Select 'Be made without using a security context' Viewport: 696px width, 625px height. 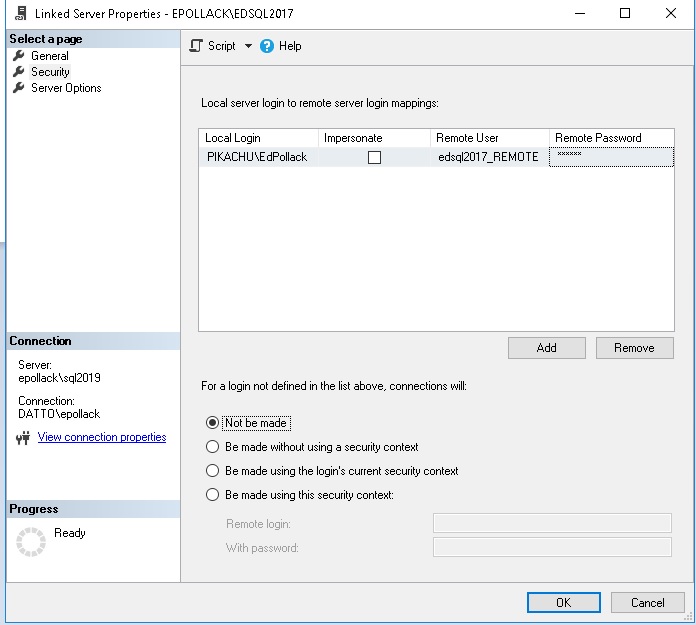pyautogui.click(x=212, y=447)
